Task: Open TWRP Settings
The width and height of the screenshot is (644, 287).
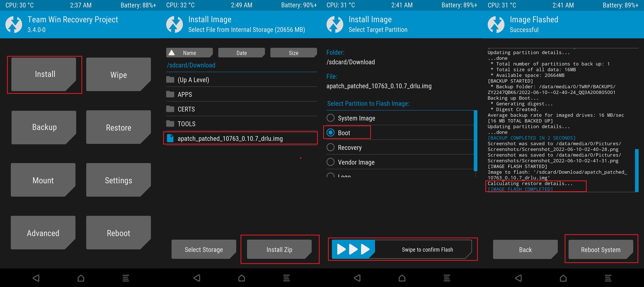Action: 119,180
